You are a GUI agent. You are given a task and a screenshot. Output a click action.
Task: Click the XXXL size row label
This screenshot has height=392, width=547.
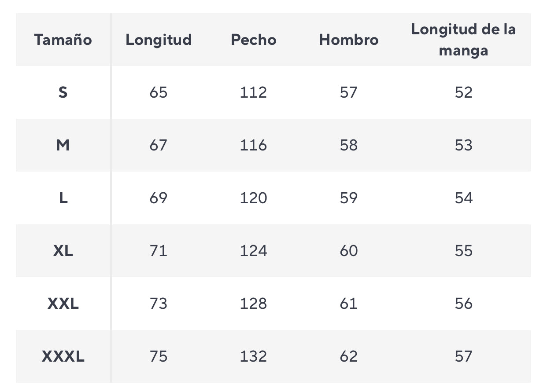coord(63,356)
